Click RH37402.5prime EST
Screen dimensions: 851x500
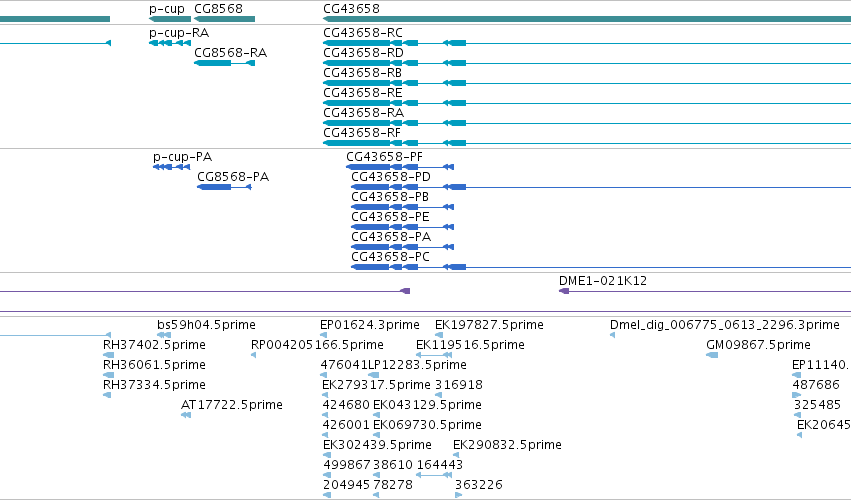154,345
